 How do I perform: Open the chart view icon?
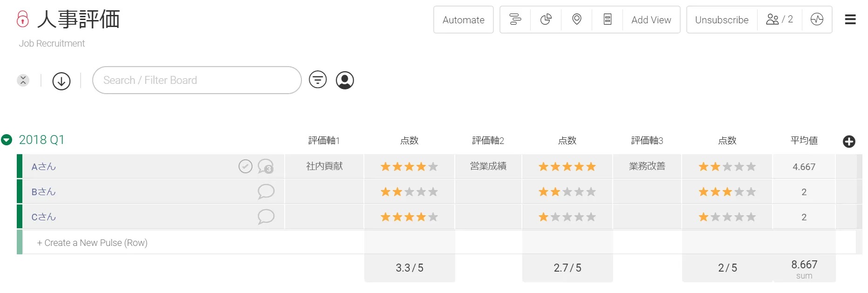coord(546,20)
